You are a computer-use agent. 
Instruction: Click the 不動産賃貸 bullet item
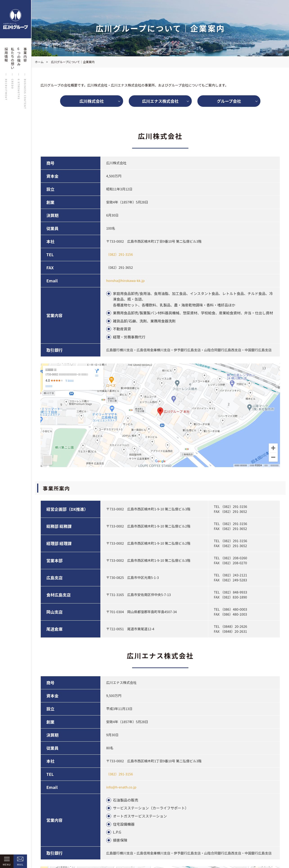tap(118, 329)
